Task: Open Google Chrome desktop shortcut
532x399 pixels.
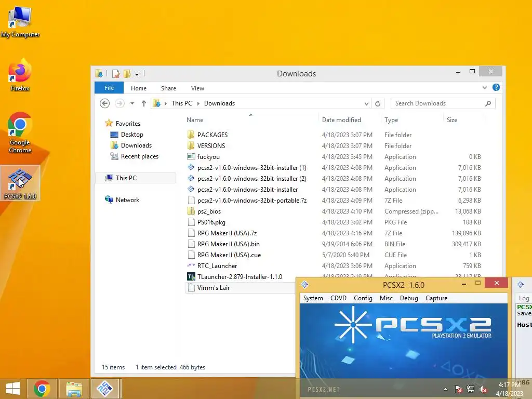Action: [20, 132]
